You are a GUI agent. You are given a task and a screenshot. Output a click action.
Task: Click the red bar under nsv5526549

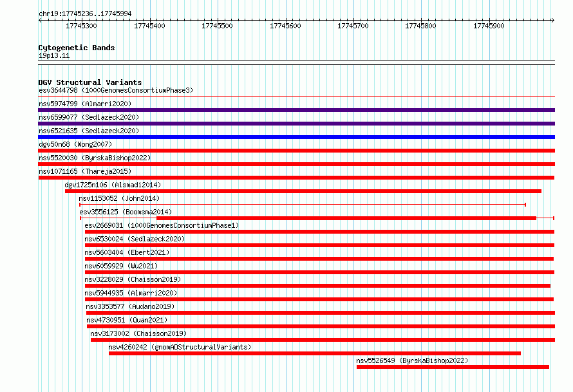click(453, 367)
